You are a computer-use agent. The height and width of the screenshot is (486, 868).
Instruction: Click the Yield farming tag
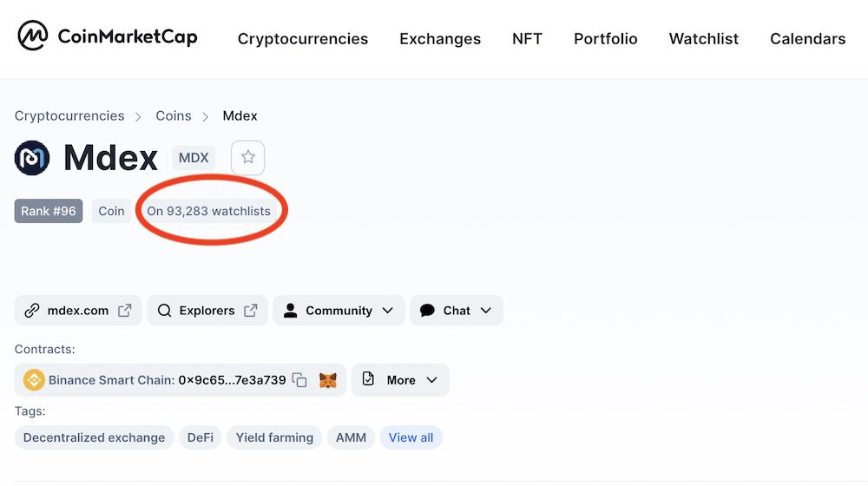pos(274,437)
